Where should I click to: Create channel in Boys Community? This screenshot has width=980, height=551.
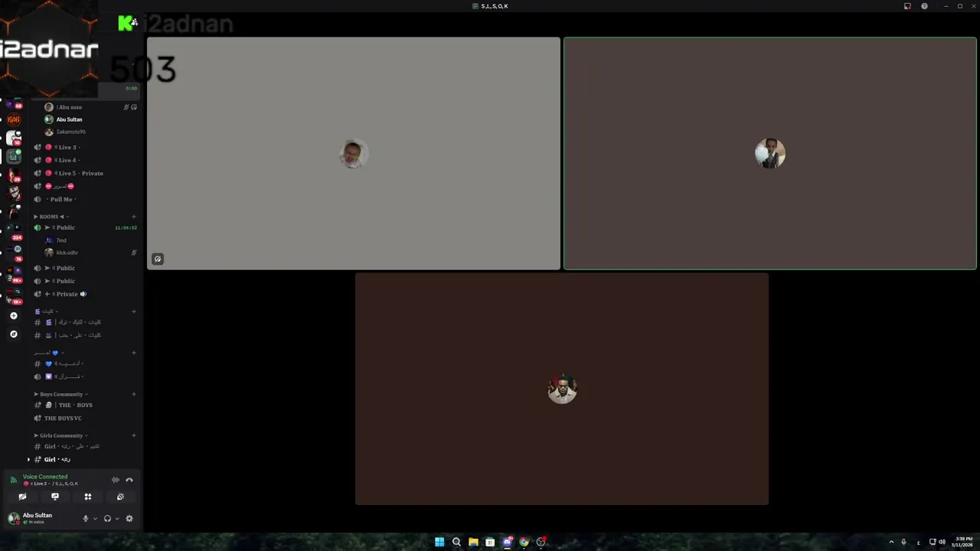(x=134, y=394)
